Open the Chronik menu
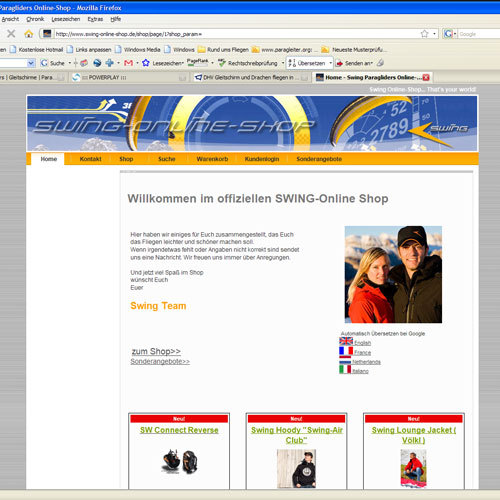The image size is (500, 500). pyautogui.click(x=35, y=19)
